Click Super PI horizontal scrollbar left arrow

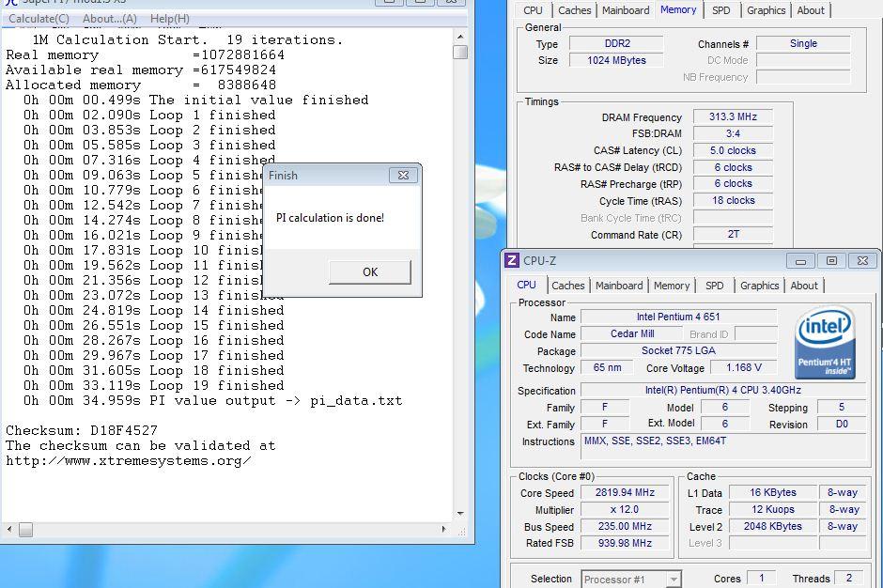click(8, 530)
